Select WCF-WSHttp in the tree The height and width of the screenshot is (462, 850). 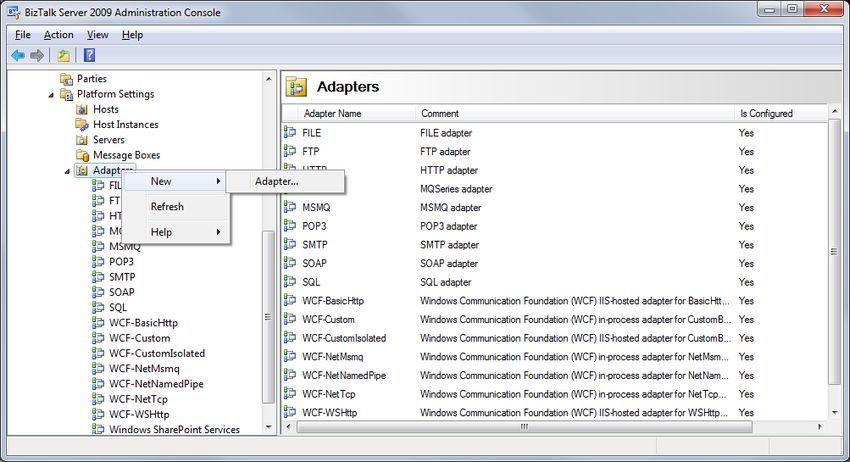(x=139, y=414)
